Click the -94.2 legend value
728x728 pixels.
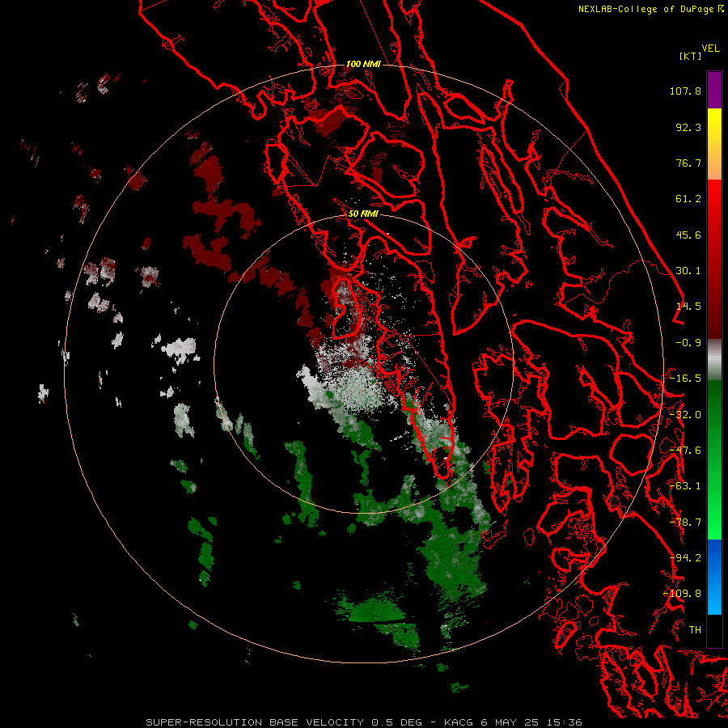click(x=685, y=558)
